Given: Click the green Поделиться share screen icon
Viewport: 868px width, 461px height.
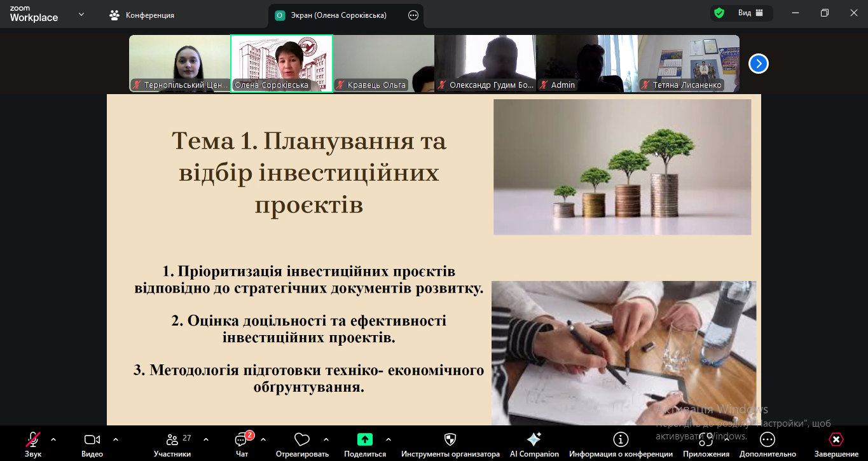Looking at the screenshot, I should (x=364, y=439).
